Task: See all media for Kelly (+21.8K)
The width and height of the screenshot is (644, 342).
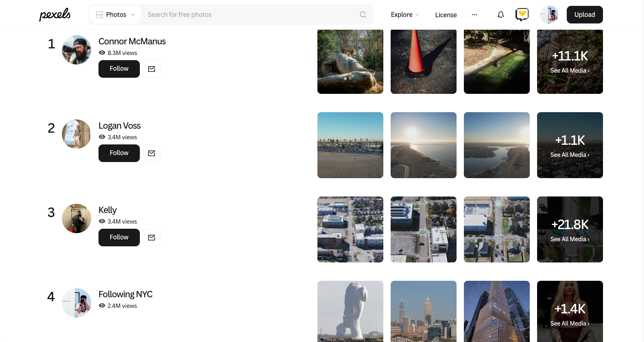Action: pyautogui.click(x=570, y=229)
